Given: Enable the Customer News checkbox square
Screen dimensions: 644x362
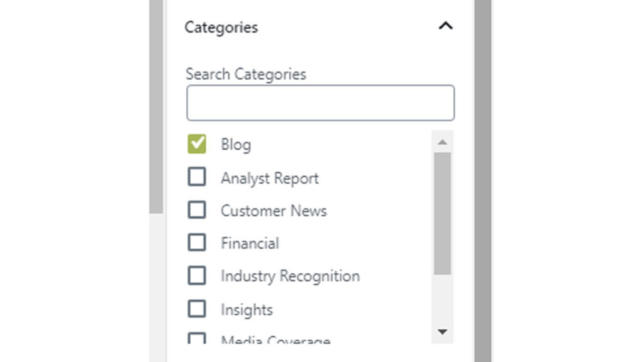Looking at the screenshot, I should point(197,210).
